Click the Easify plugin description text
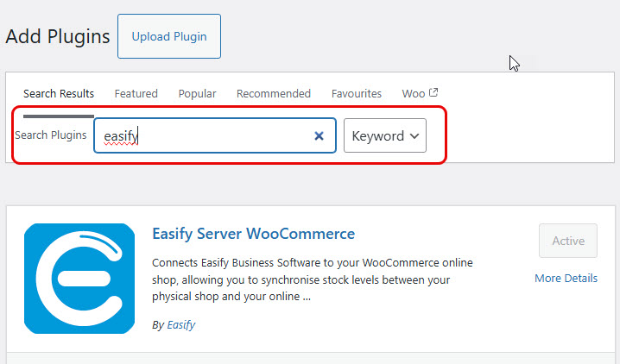Screen dimensions: 620x364 tap(311, 279)
